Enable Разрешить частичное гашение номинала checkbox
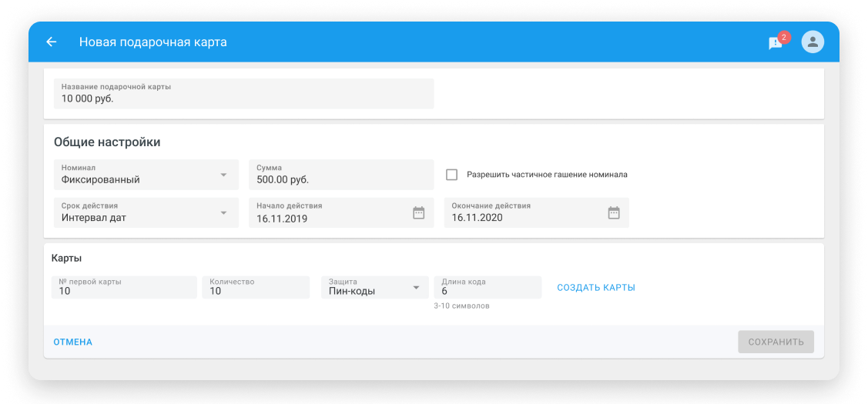Image resolution: width=868 pixels, height=404 pixels. [x=452, y=175]
